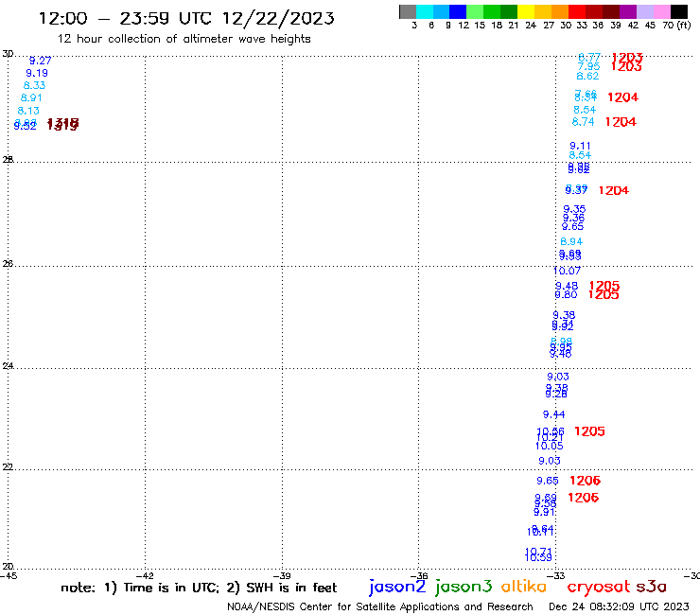
Task: Click the '12' color scale label
Action: [464, 26]
